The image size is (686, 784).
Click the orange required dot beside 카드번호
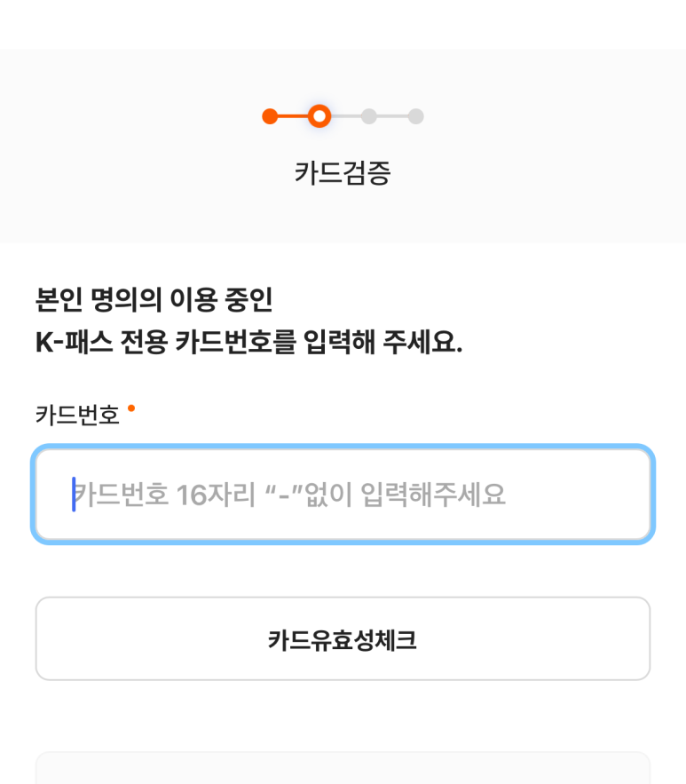pyautogui.click(x=131, y=408)
